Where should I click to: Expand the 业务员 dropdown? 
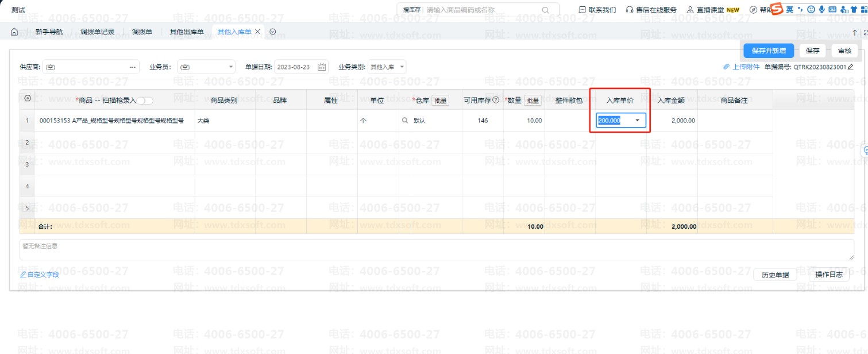[231, 67]
